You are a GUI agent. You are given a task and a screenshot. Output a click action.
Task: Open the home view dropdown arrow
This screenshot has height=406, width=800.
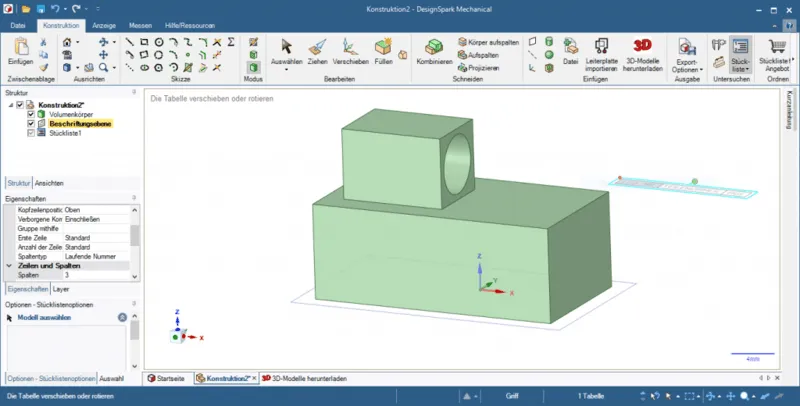(78, 42)
